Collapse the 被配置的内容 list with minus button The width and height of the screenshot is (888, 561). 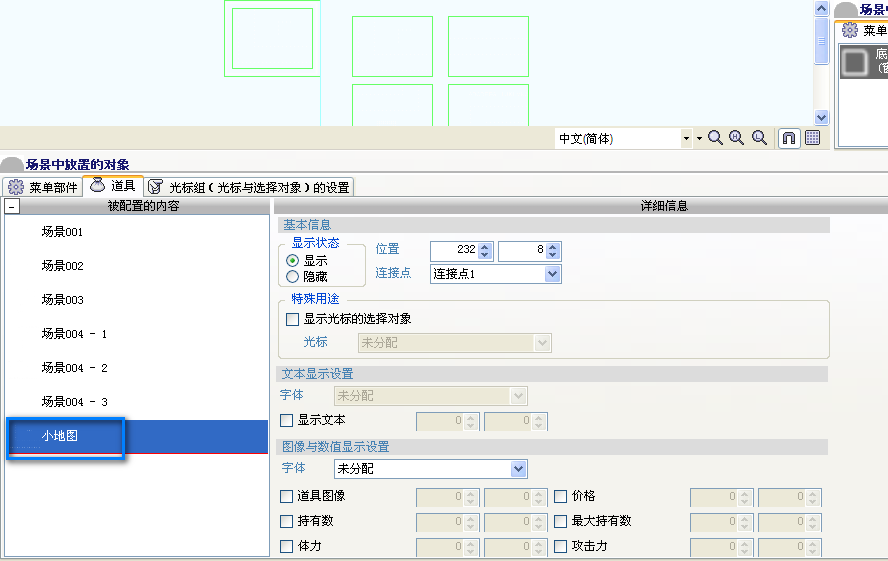[12, 206]
